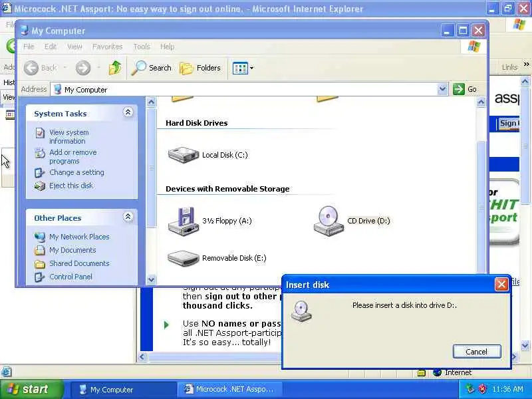This screenshot has height=399, width=532.
Task: Open My Documents in Other Places
Action: 72,250
